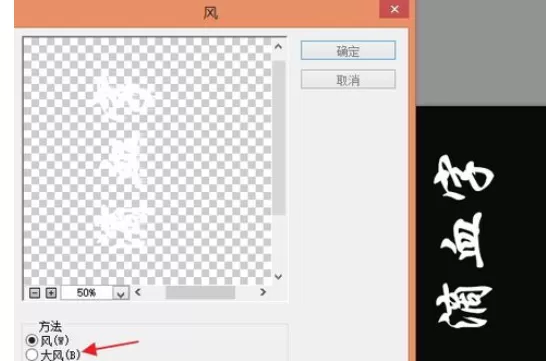546x361 pixels.
Task: Click the horizontal preview scrollbar thumb
Action: pos(200,292)
